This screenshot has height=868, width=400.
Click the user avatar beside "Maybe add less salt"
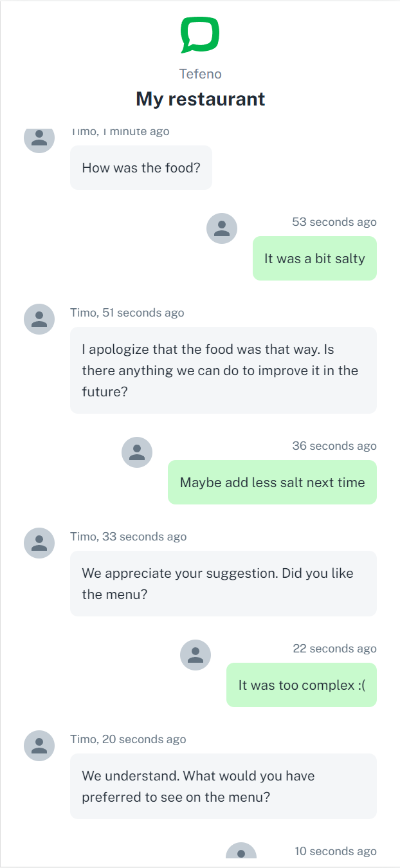pos(137,452)
